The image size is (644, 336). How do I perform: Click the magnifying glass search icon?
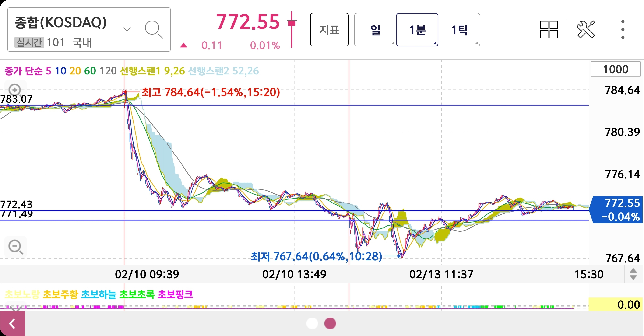(154, 30)
